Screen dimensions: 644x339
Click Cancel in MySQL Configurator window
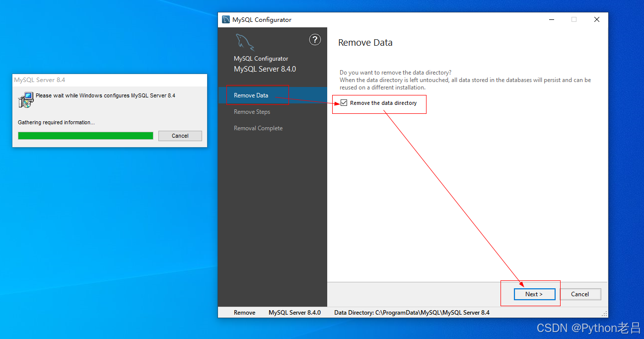tap(580, 294)
